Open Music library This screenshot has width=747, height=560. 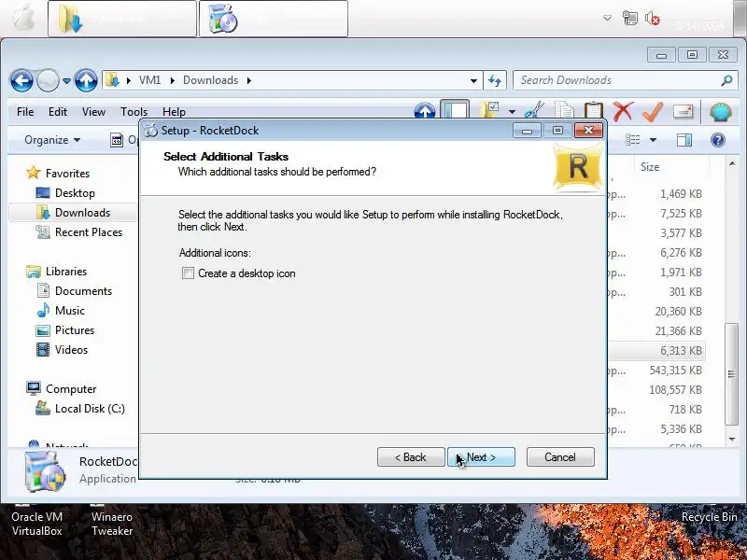69,311
